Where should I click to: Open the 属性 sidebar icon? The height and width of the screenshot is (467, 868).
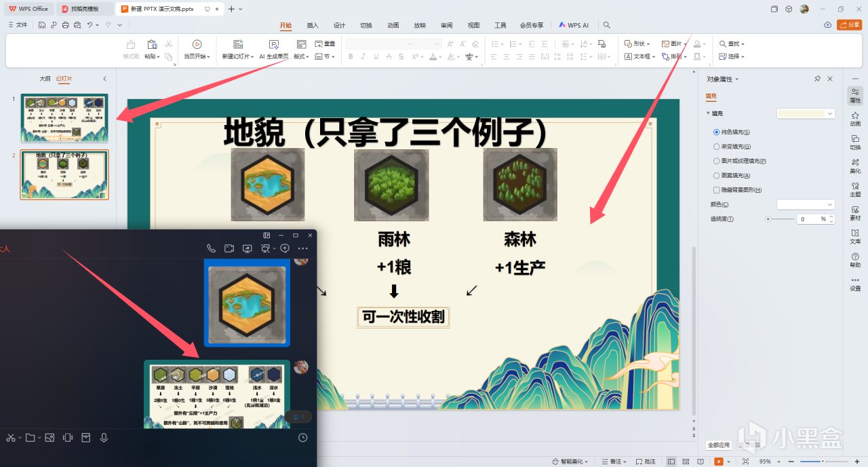tap(855, 95)
